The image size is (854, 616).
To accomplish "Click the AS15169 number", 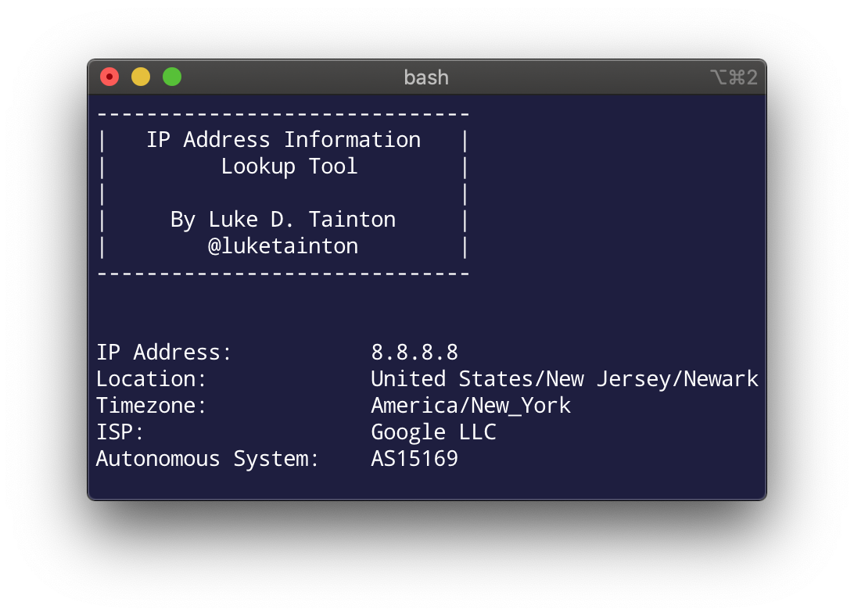I will point(414,459).
